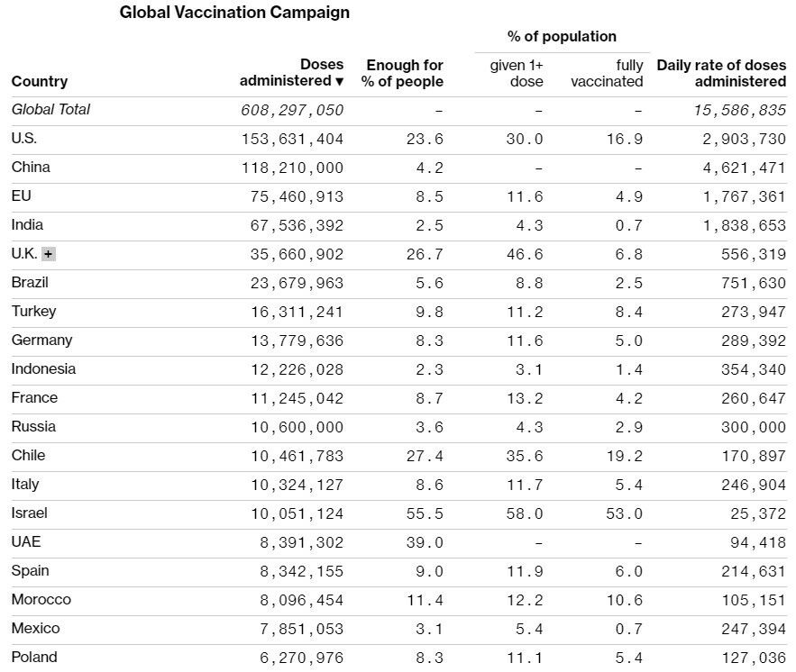Screen dimensions: 796x672
Task: Click India in the country list
Action: pos(27,225)
